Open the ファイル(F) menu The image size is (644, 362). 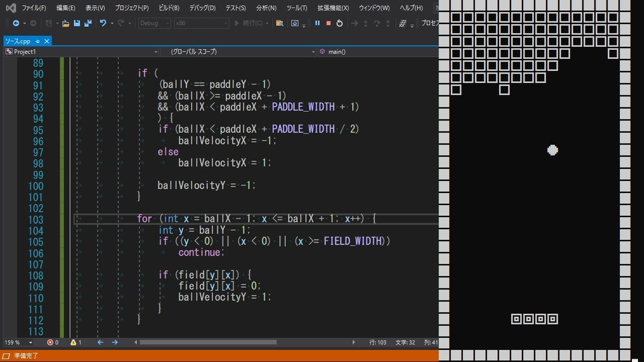pyautogui.click(x=34, y=8)
